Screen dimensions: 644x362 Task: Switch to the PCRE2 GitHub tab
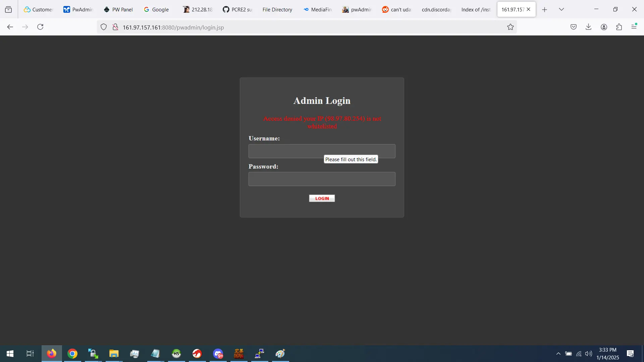tap(237, 9)
